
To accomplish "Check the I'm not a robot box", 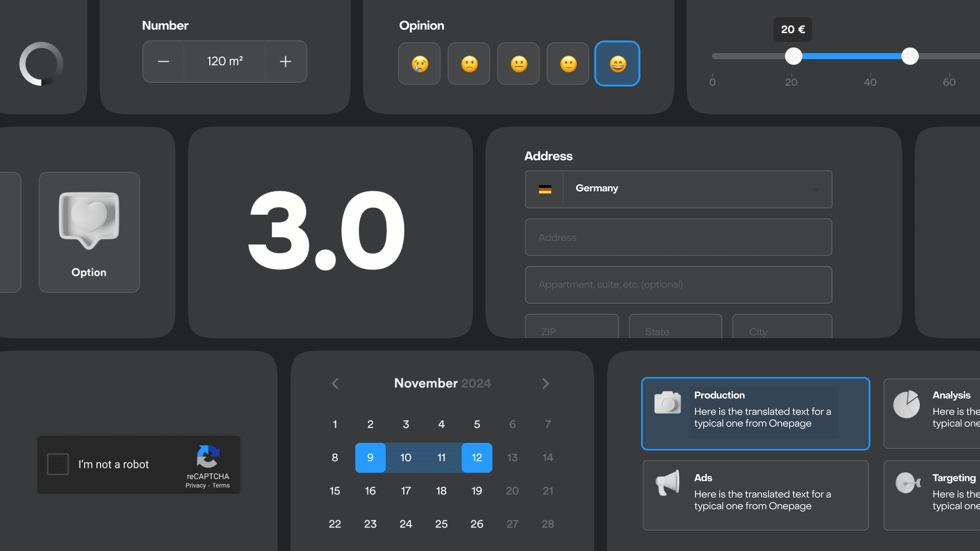I will tap(58, 464).
